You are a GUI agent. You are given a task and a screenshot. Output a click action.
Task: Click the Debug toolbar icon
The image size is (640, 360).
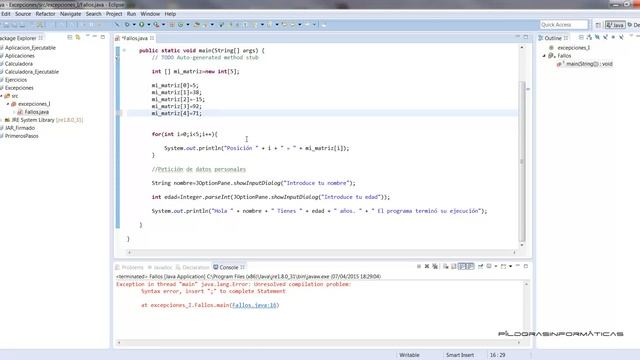127,24
